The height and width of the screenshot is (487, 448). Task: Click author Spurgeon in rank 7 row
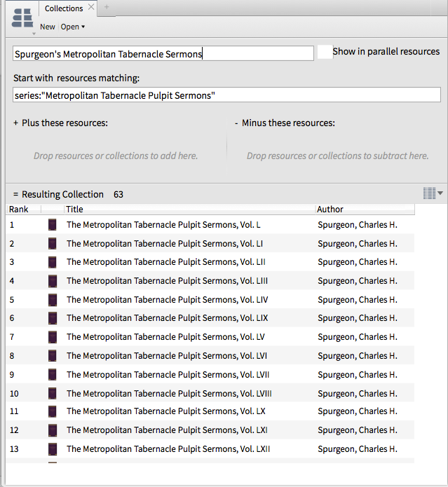[358, 337]
